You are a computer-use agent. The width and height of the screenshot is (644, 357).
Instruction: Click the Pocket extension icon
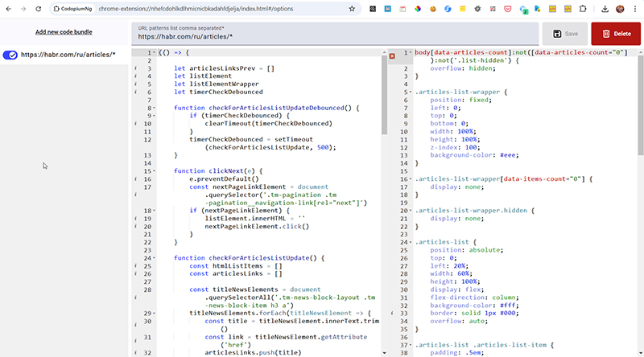pos(506,9)
